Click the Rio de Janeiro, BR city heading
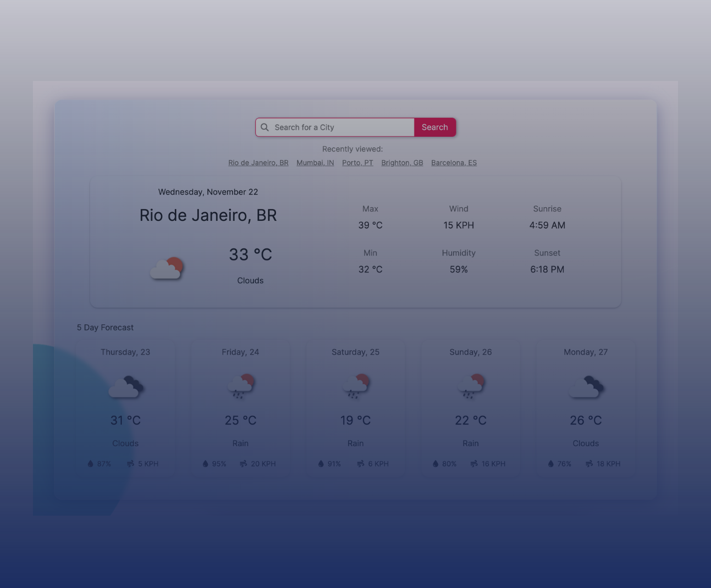Screen dimensions: 711x588 click(208, 215)
